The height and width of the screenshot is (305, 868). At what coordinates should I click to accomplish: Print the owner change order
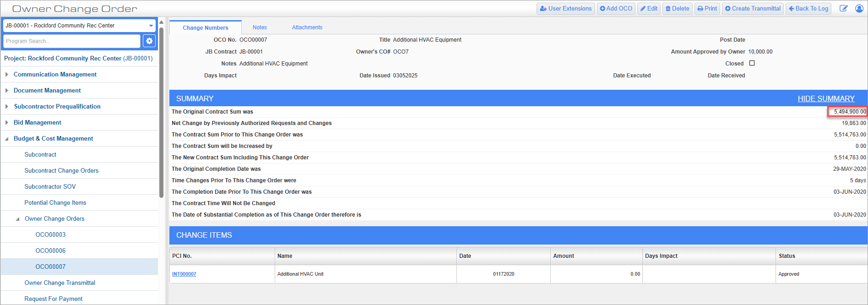point(707,9)
